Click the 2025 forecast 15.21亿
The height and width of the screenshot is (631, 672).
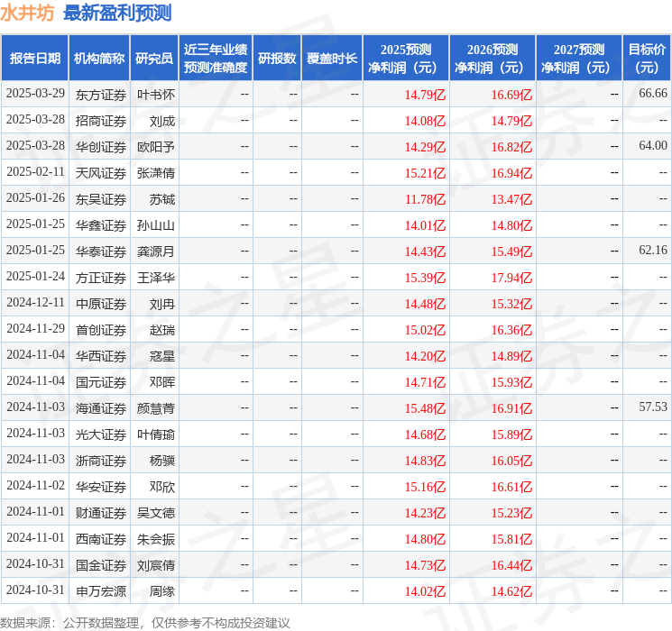tap(425, 173)
